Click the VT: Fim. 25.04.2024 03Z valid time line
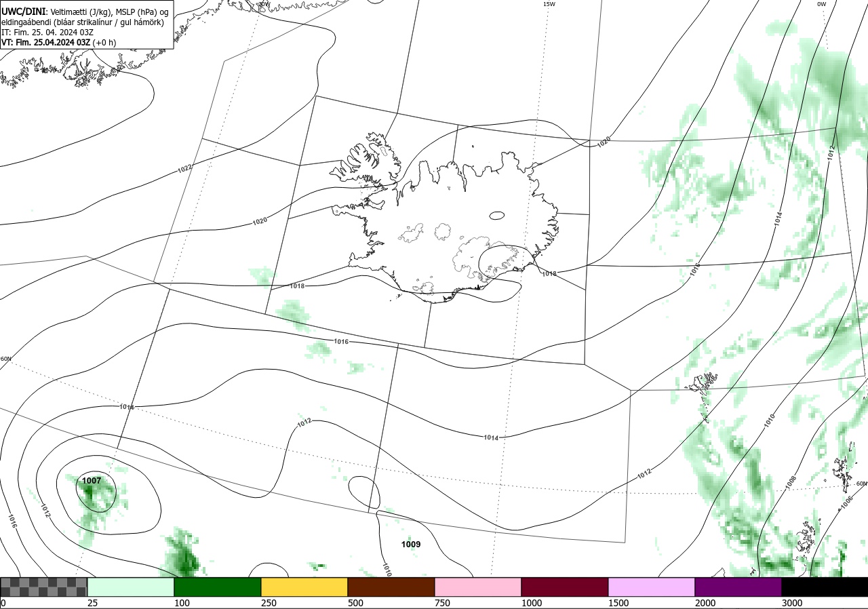Viewport: 868px width, 609px height. (59, 42)
